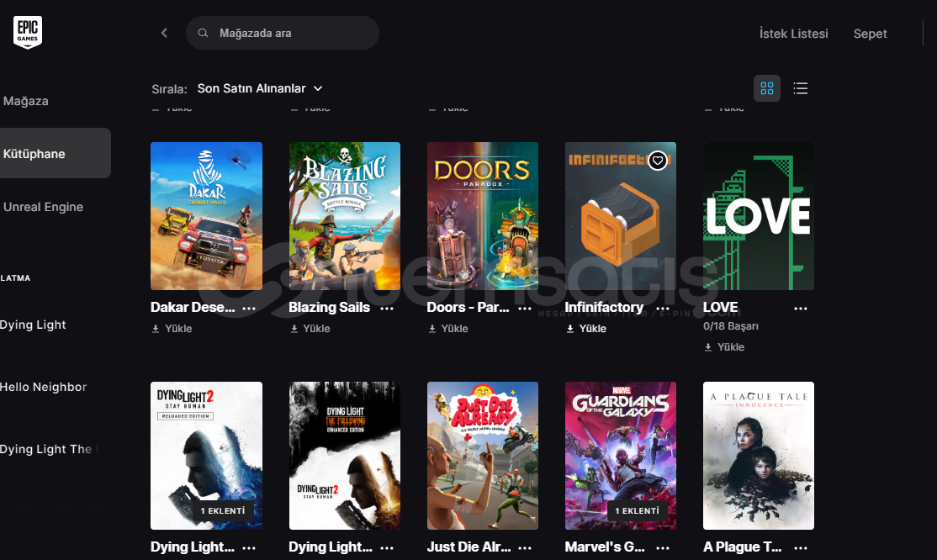937x560 pixels.
Task: Launch Hello Neighbor from quick launch list
Action: pyautogui.click(x=43, y=387)
